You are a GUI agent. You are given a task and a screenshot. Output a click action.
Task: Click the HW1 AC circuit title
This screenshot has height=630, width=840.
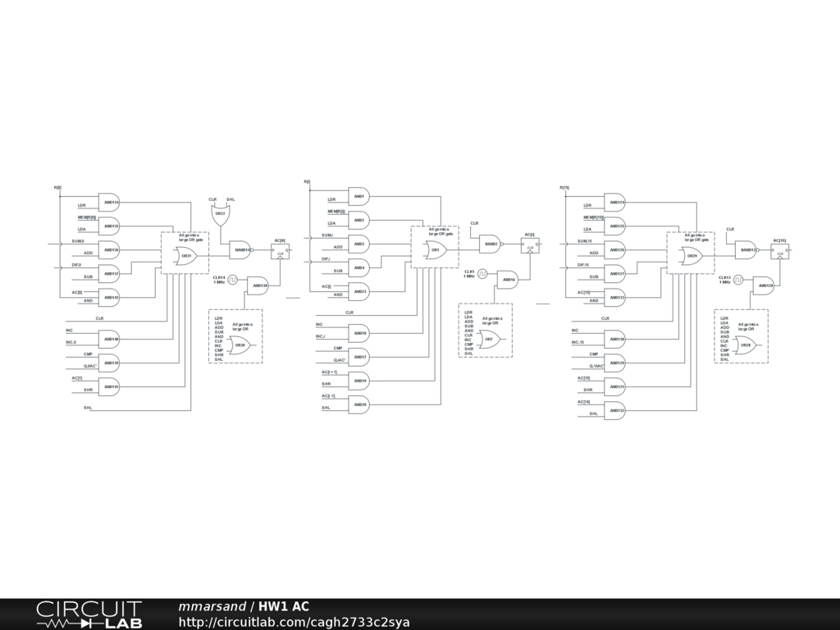[x=284, y=606]
